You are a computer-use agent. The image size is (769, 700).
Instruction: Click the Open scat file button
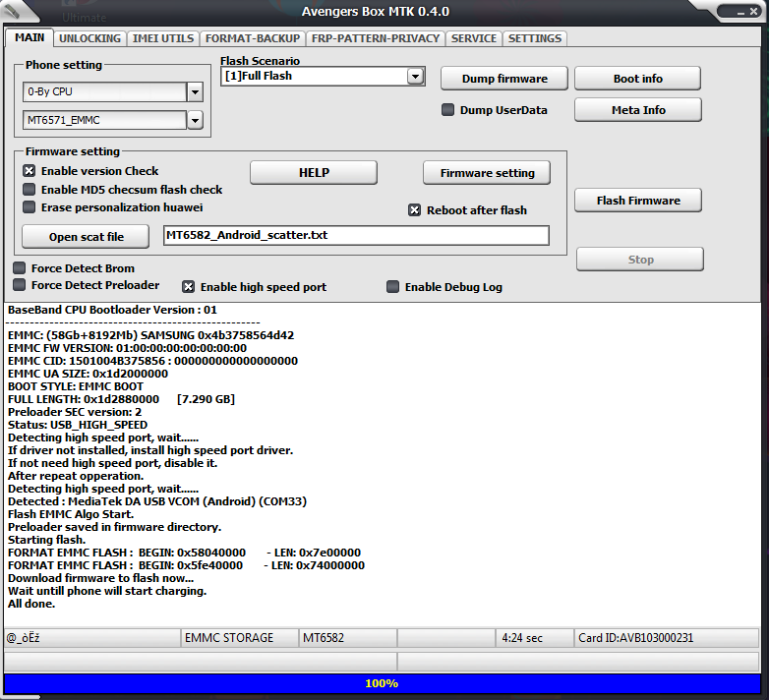pyautogui.click(x=86, y=237)
